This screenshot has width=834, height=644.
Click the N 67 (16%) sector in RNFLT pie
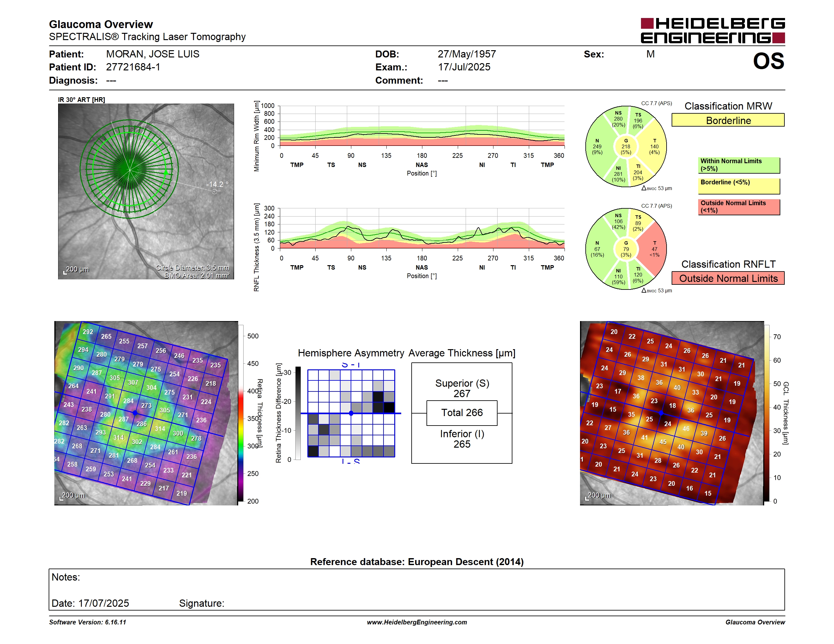[x=597, y=249]
